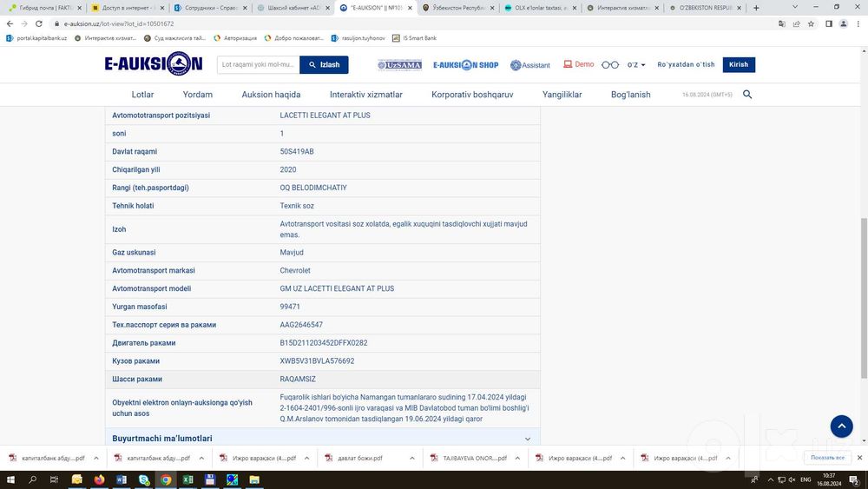Close the downloads bar
The image size is (868, 489).
click(x=859, y=458)
